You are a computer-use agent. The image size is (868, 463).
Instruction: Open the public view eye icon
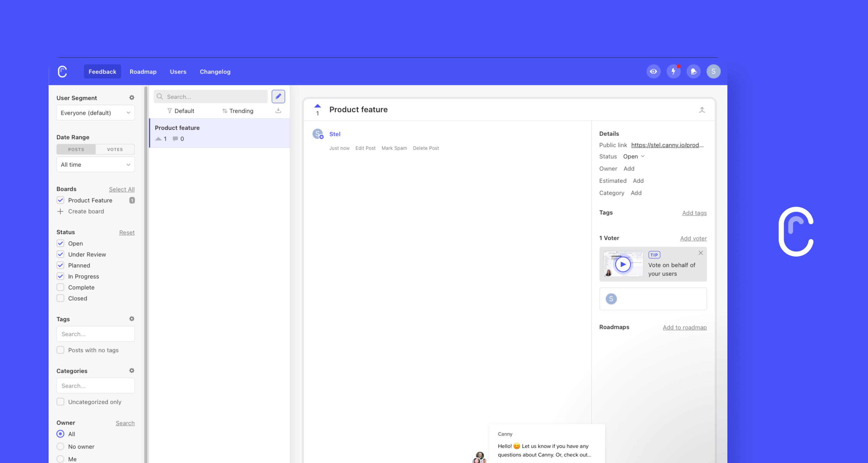pos(653,71)
